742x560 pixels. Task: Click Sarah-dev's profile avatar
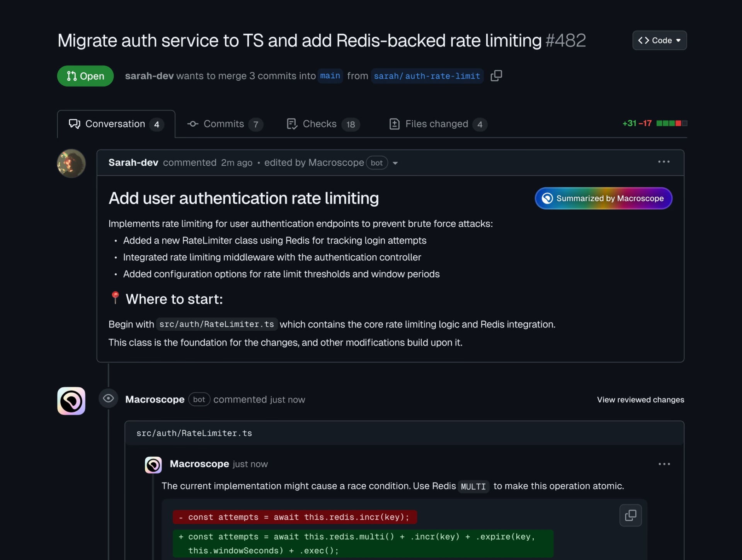tap(71, 163)
